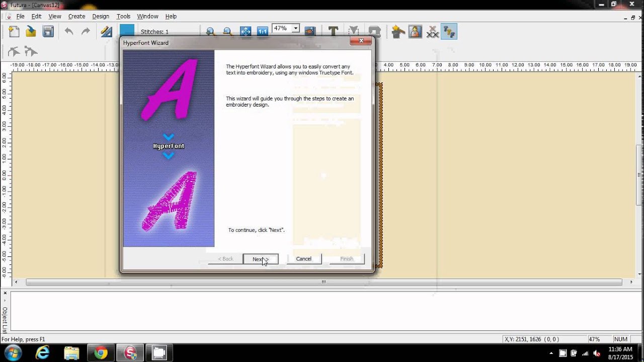Open the Design menu
Viewport: 644px width, 362px height.
pos(101,17)
